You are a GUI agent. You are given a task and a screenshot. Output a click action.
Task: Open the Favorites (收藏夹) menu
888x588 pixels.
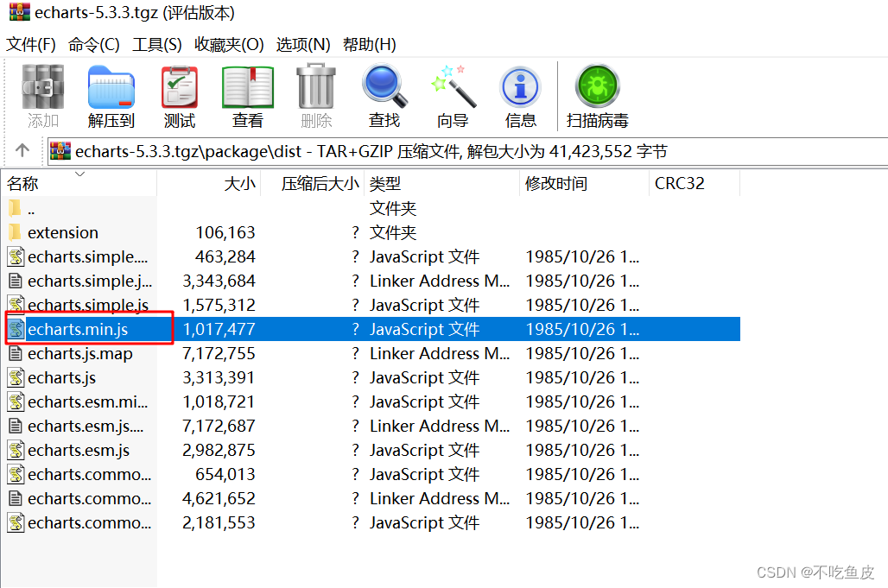point(229,44)
